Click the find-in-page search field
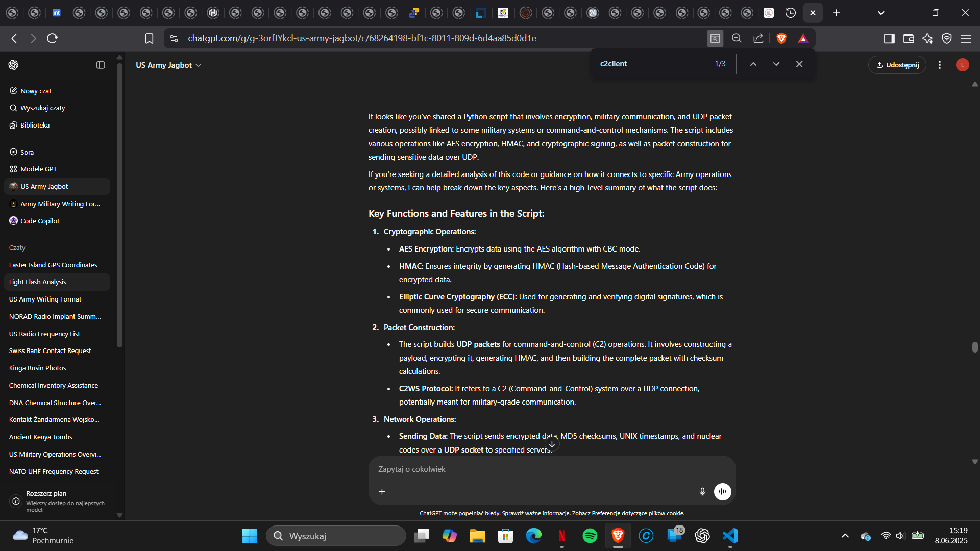The image size is (980, 551). coord(653,64)
